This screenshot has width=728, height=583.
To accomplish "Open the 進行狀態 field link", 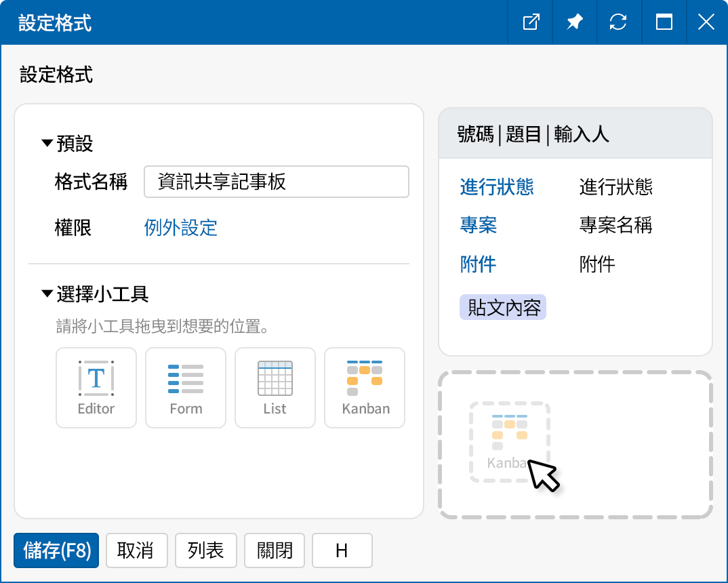I will [497, 188].
